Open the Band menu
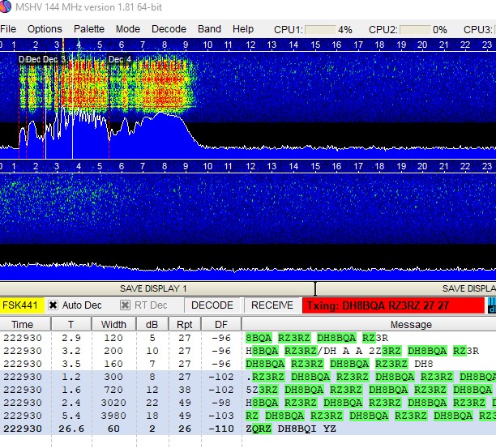Image resolution: width=496 pixels, height=448 pixels. (209, 29)
